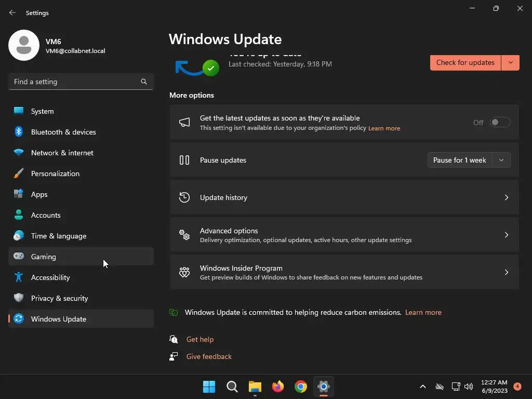Open the Pause for 1 week dropdown arrow
The height and width of the screenshot is (399, 532).
(501, 160)
